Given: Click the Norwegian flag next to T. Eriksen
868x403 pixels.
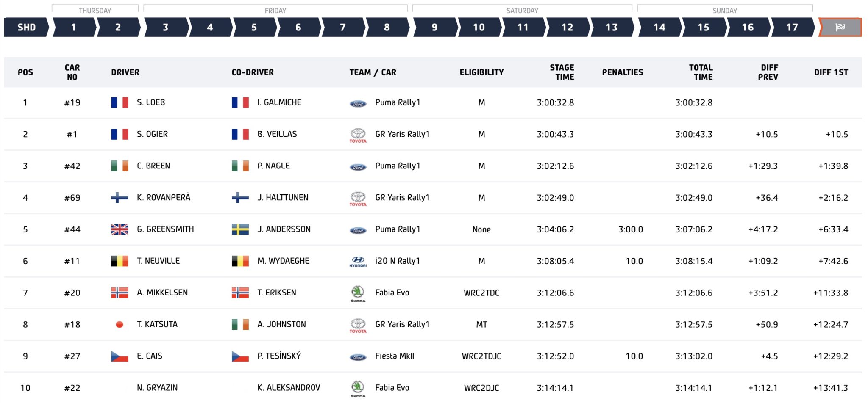Looking at the screenshot, I should [x=239, y=293].
